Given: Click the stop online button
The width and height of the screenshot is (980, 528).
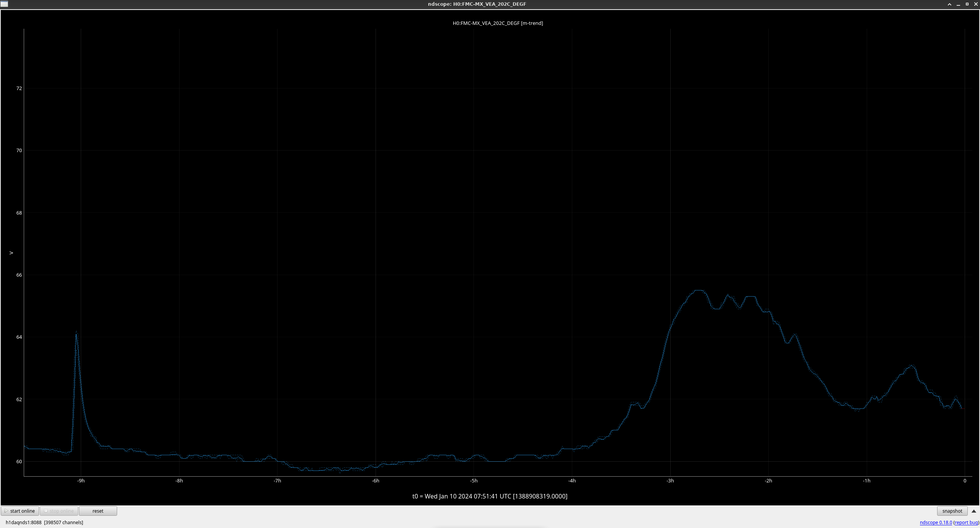Looking at the screenshot, I should tap(59, 511).
